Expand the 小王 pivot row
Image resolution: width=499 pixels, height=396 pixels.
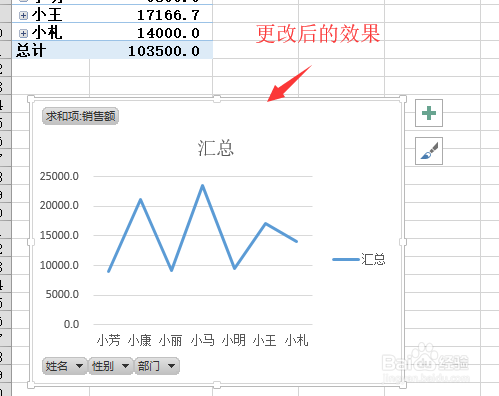click(23, 15)
